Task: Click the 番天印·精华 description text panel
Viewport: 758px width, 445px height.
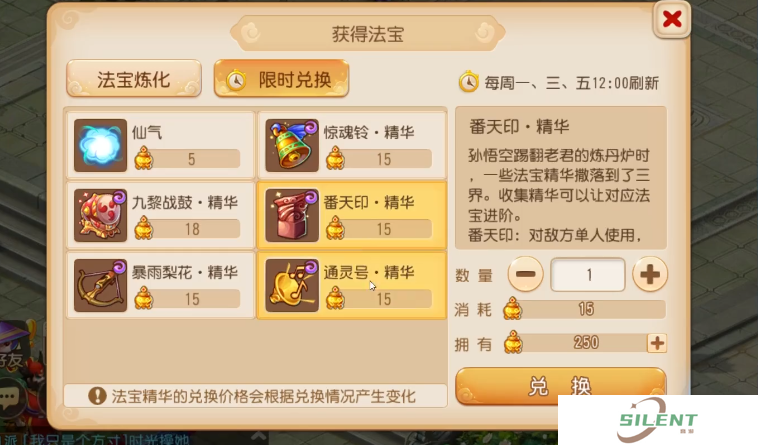Action: click(x=561, y=178)
